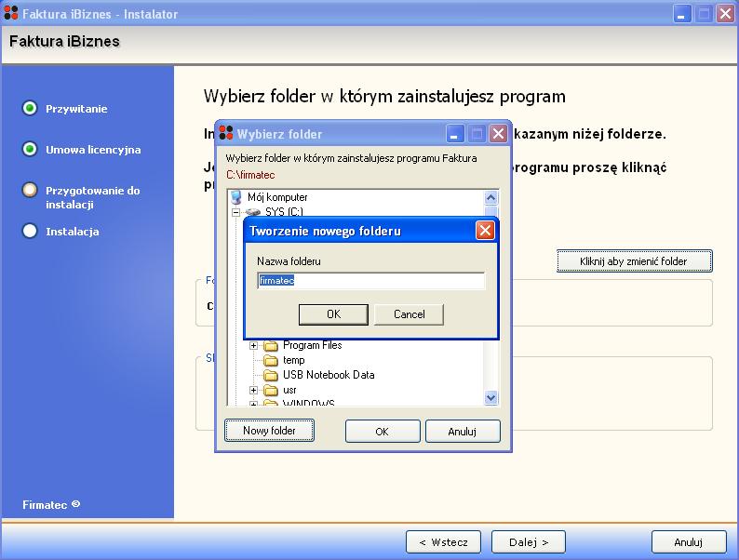Collapse the SYS (C:) drive node
The width and height of the screenshot is (739, 560).
[x=235, y=212]
